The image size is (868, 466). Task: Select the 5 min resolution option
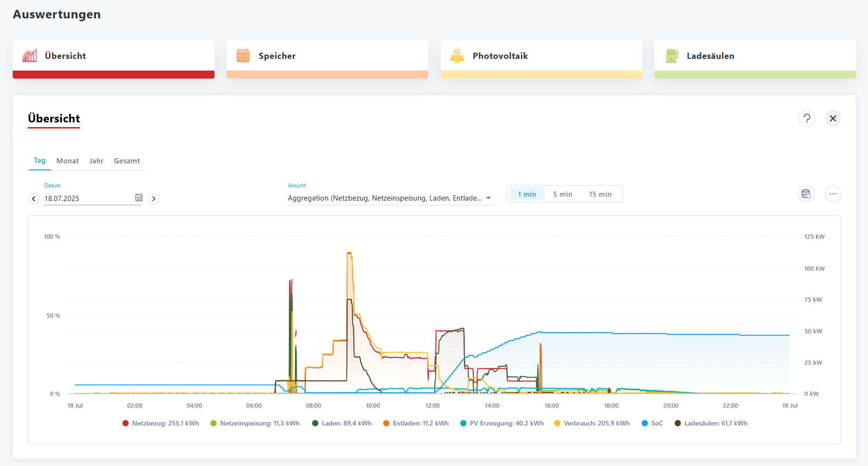coord(563,194)
